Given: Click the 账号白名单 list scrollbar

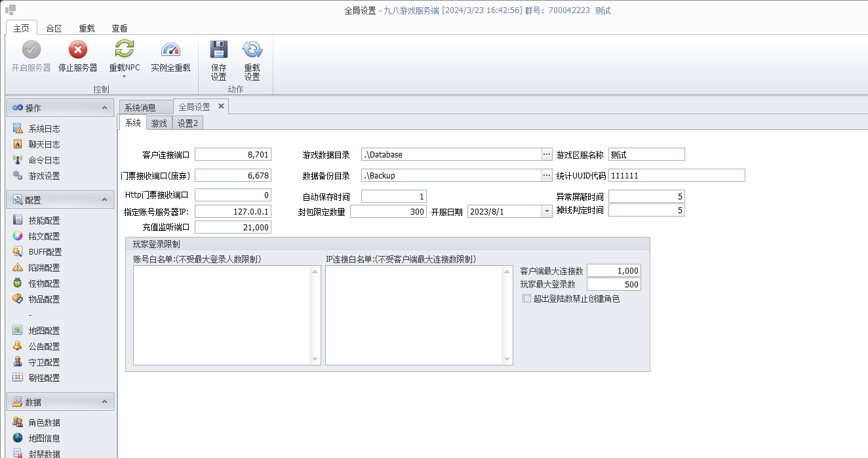Looking at the screenshot, I should pyautogui.click(x=315, y=315).
